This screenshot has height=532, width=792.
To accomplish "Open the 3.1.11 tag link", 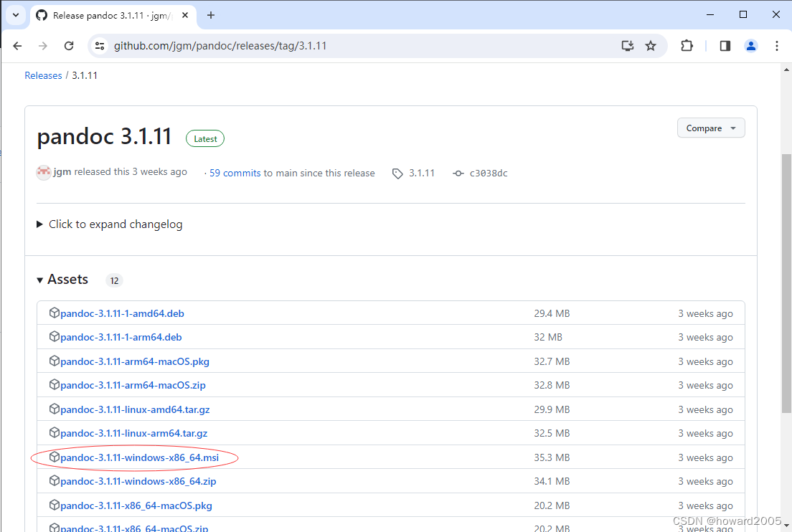I will coord(422,173).
